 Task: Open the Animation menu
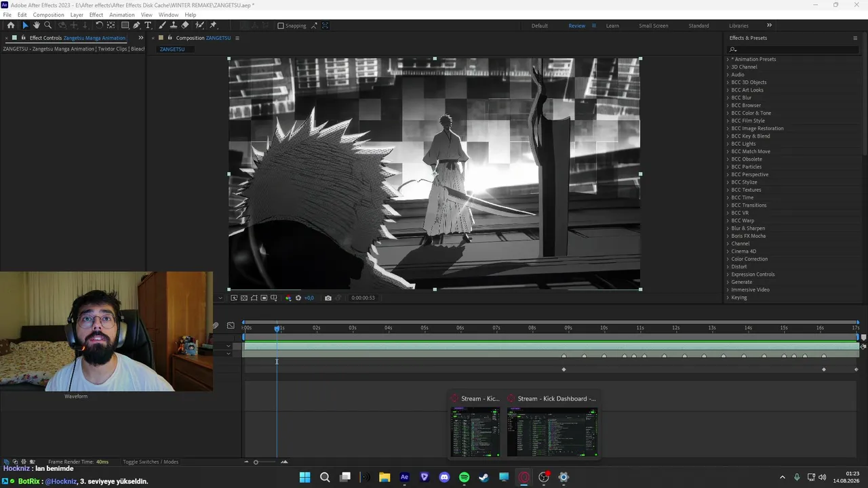tap(122, 15)
